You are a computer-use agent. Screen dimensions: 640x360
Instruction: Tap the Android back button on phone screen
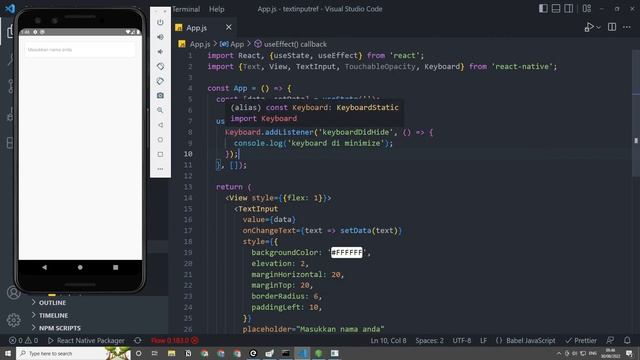click(x=44, y=267)
